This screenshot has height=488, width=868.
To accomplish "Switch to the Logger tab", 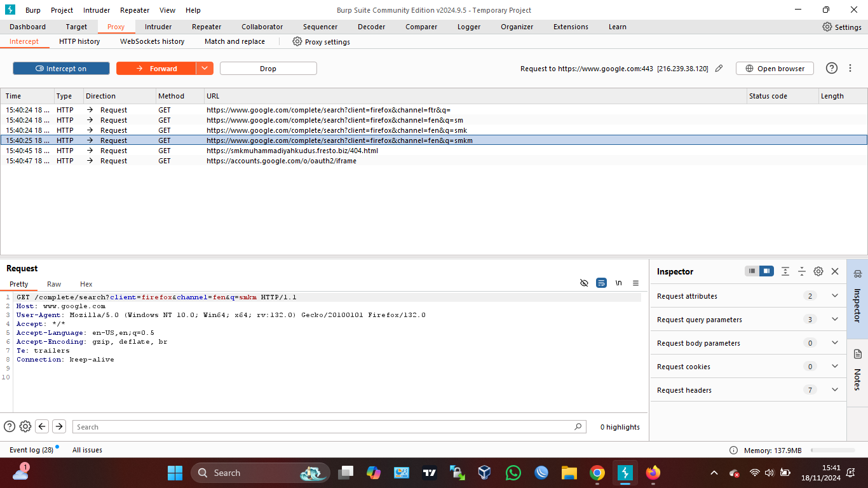I will pyautogui.click(x=469, y=27).
